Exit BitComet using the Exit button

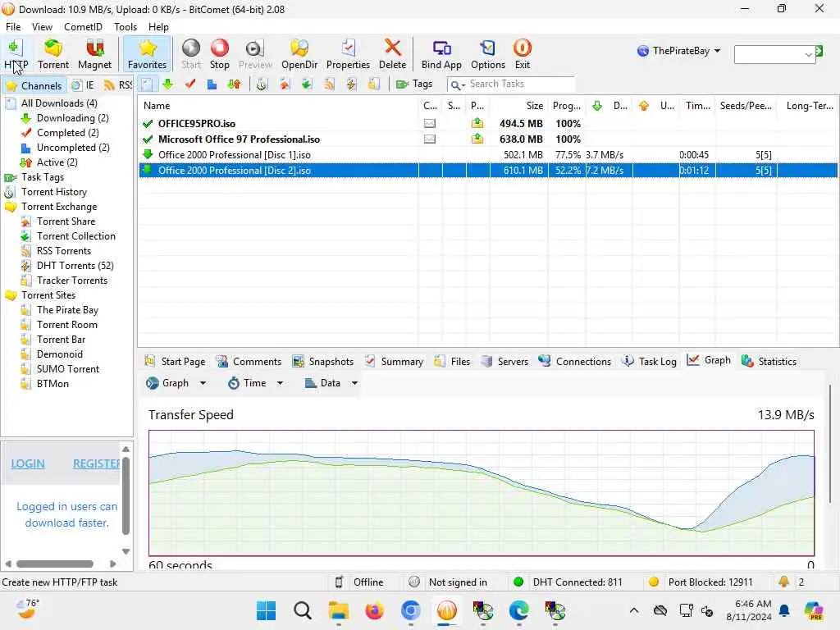coord(523,54)
